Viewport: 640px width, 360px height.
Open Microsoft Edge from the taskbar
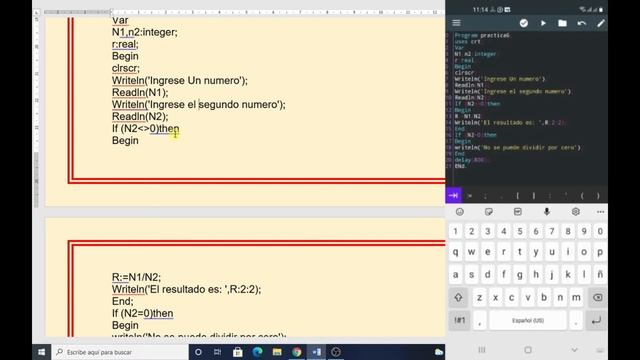click(257, 352)
